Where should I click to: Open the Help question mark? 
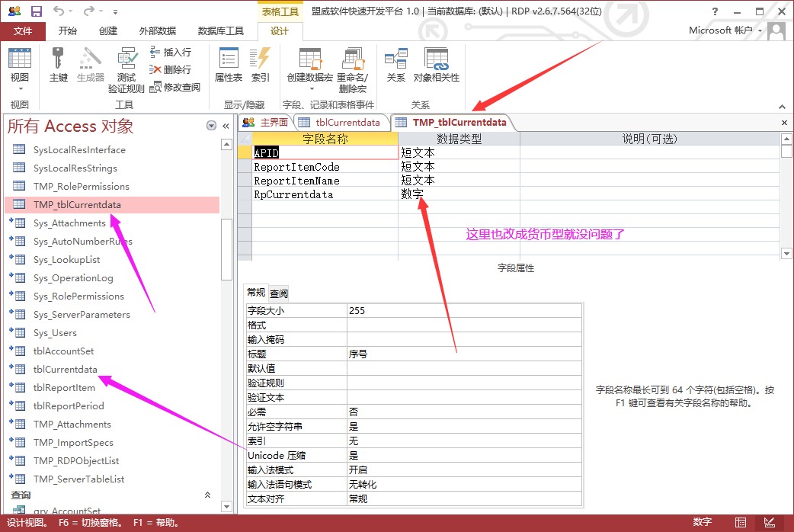pyautogui.click(x=715, y=11)
